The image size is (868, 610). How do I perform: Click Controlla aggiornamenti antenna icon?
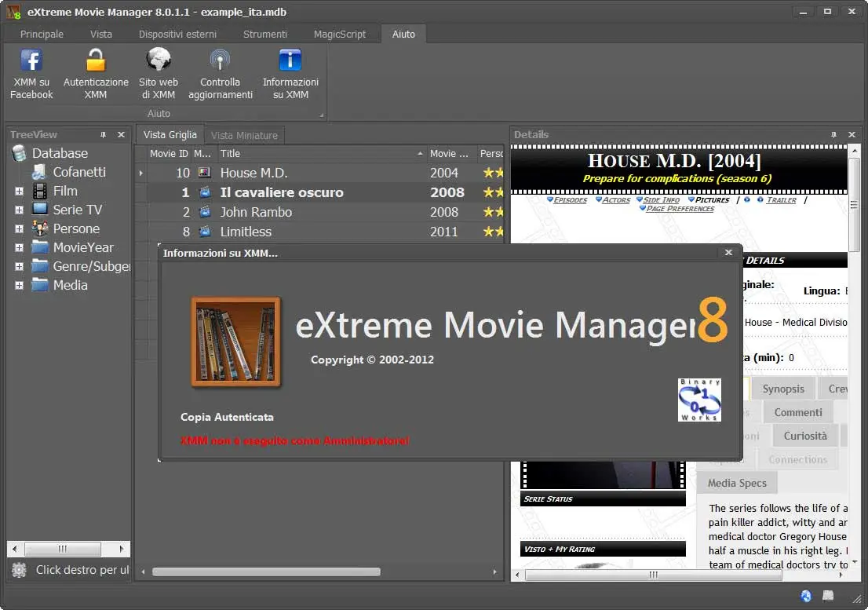pyautogui.click(x=220, y=60)
